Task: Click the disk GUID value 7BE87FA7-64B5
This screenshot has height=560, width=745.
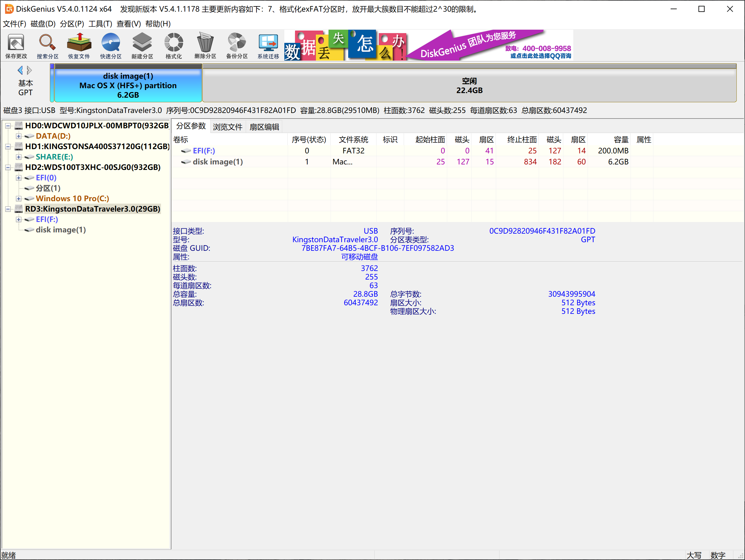Action: coord(378,248)
